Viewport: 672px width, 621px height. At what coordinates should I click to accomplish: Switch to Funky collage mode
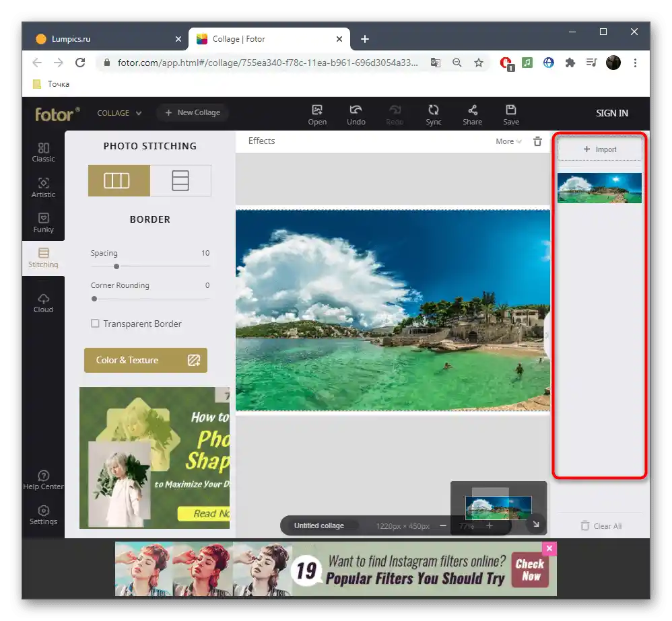[x=43, y=223]
